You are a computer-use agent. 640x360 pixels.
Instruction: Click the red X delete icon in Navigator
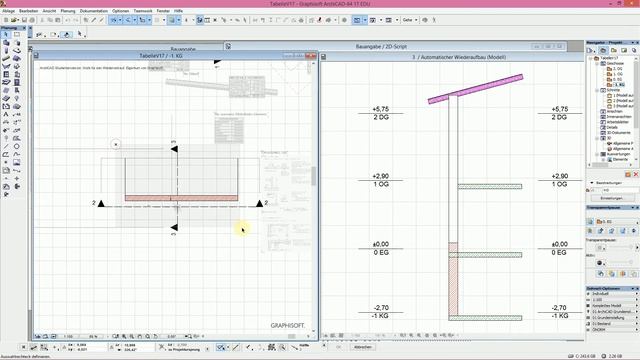pos(636,175)
